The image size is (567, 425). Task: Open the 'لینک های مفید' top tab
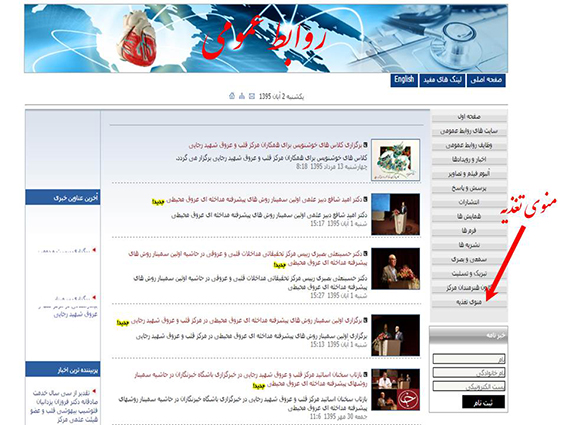(x=442, y=80)
